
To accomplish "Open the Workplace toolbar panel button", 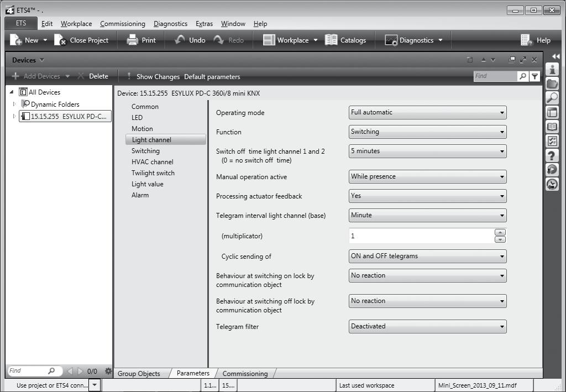I will tap(286, 40).
